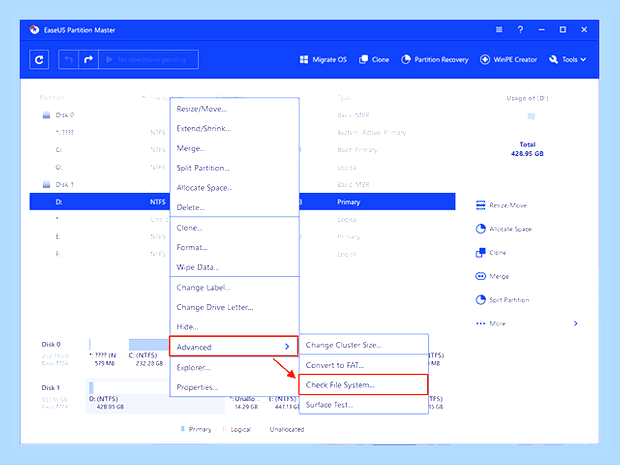Choose Delete from the context menu
620x465 pixels.
(234, 207)
